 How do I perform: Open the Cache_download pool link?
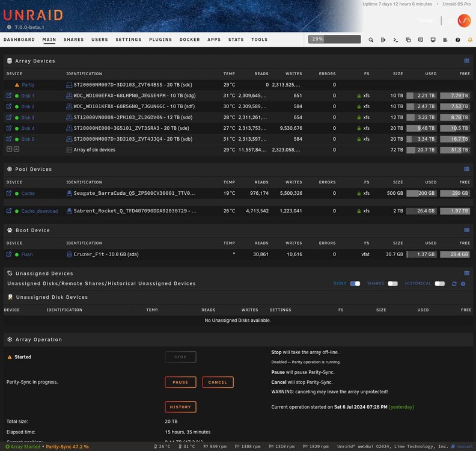[x=40, y=211]
